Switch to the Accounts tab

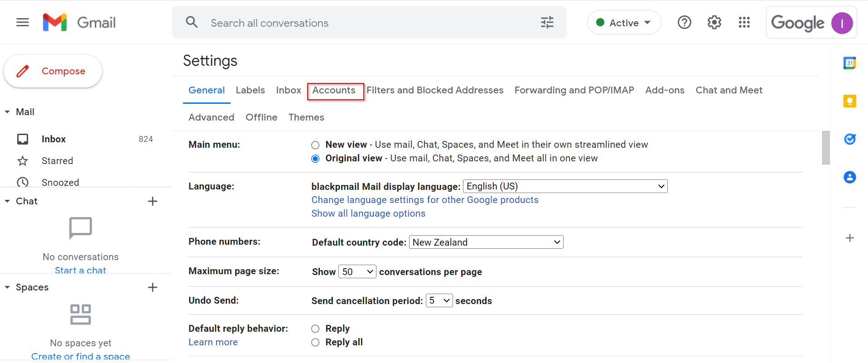334,90
